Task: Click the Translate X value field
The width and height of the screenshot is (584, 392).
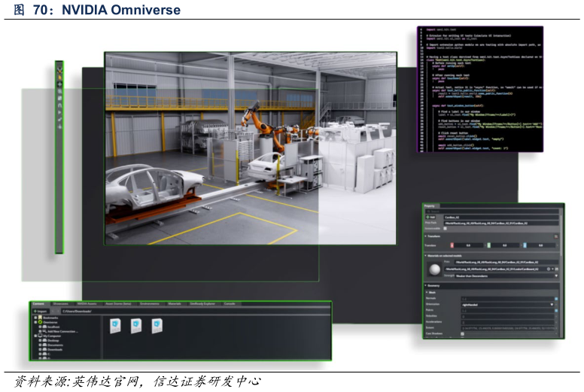Action: point(469,245)
